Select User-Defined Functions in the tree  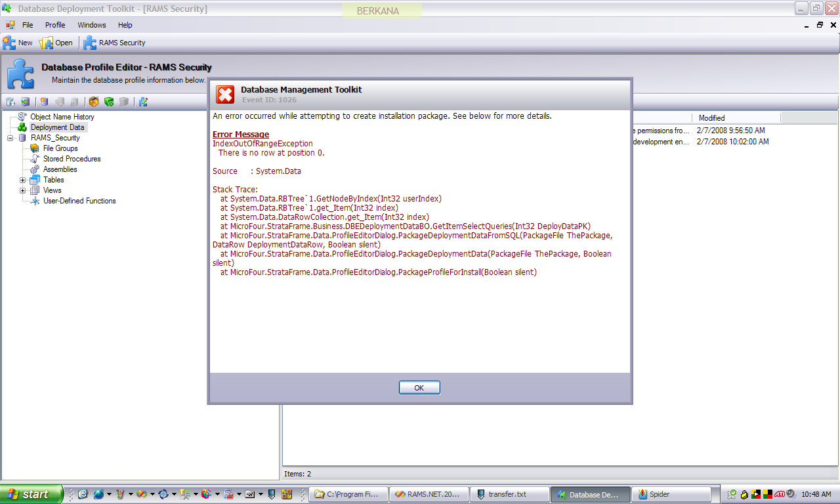tap(79, 201)
